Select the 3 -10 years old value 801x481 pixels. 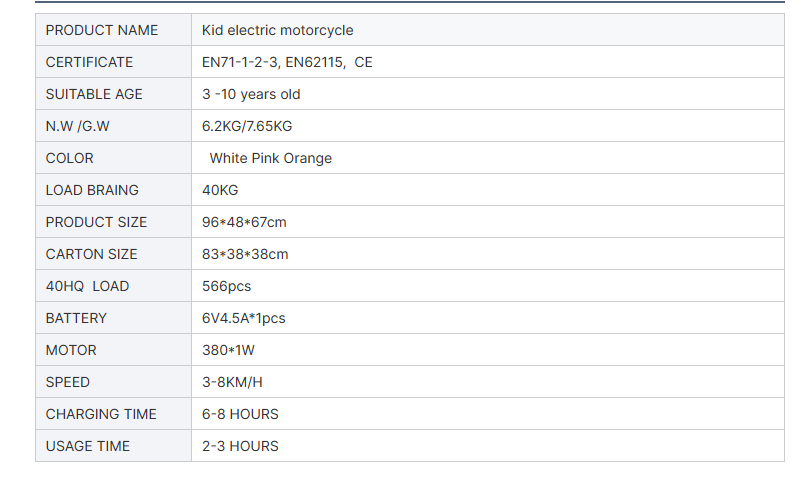[x=251, y=94]
